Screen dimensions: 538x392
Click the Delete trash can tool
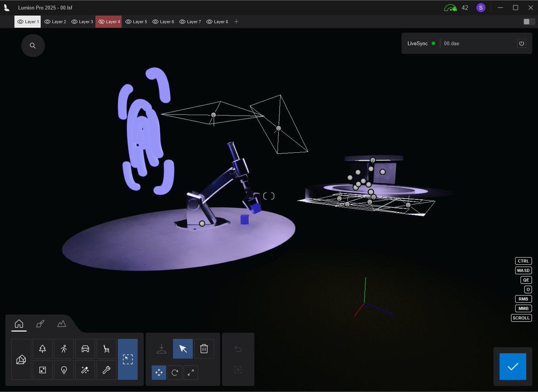204,349
